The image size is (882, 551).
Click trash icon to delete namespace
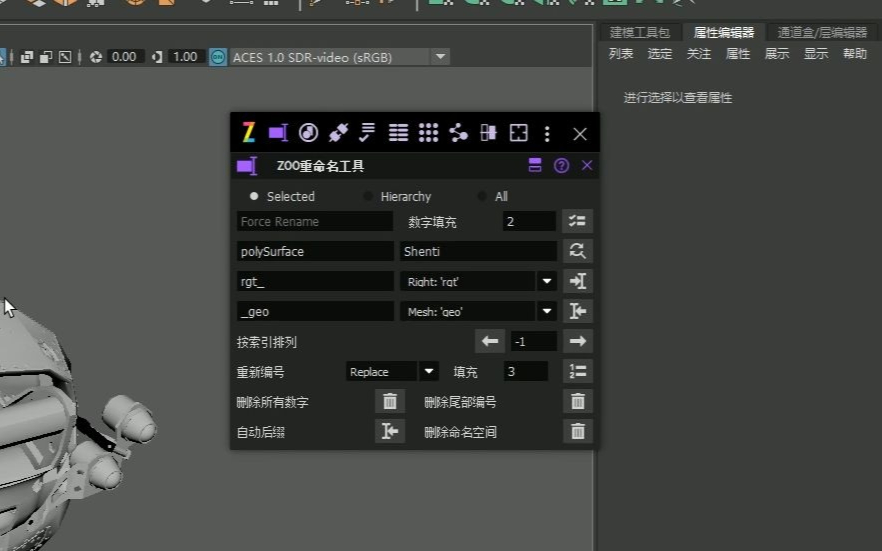coord(577,432)
